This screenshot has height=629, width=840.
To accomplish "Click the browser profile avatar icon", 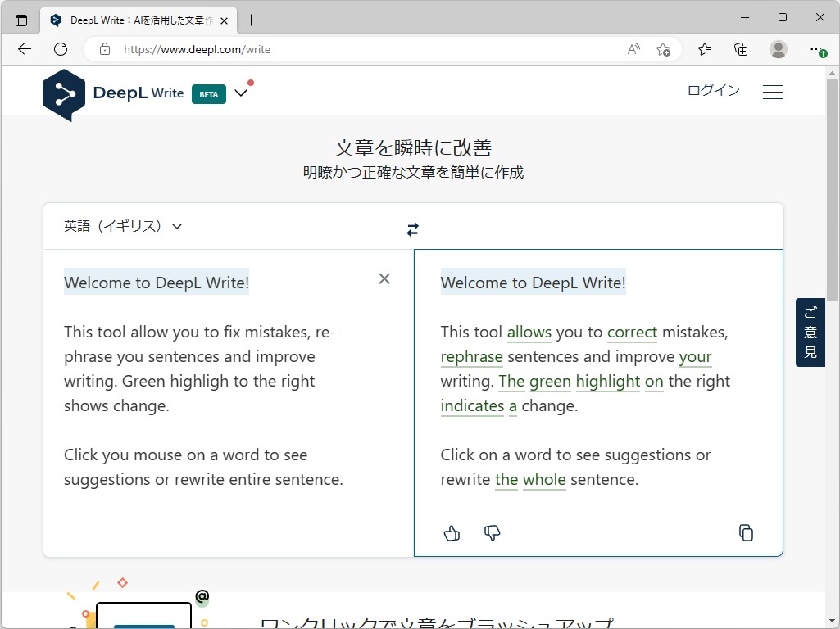I will click(x=777, y=49).
